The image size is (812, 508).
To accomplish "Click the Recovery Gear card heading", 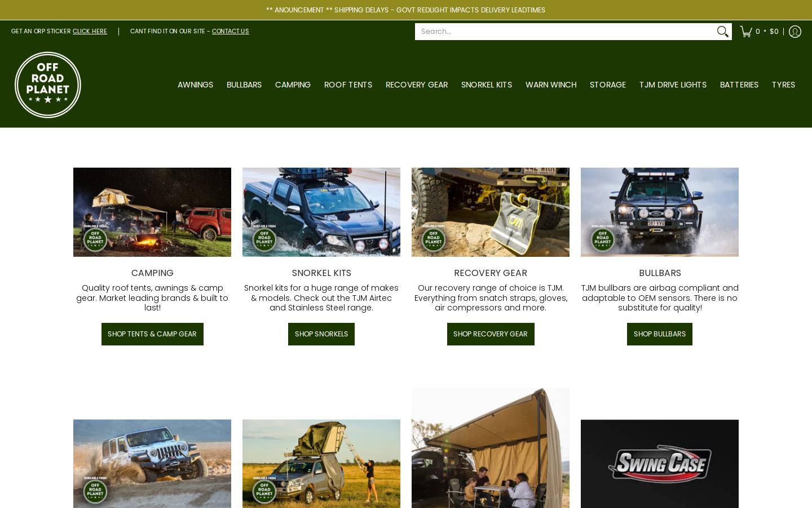I will point(491,273).
